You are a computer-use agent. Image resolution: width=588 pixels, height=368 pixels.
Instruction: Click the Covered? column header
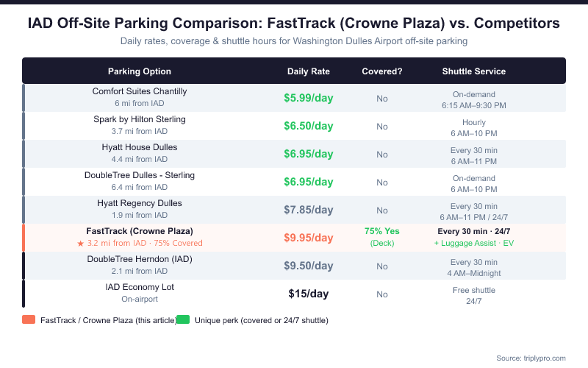point(382,71)
